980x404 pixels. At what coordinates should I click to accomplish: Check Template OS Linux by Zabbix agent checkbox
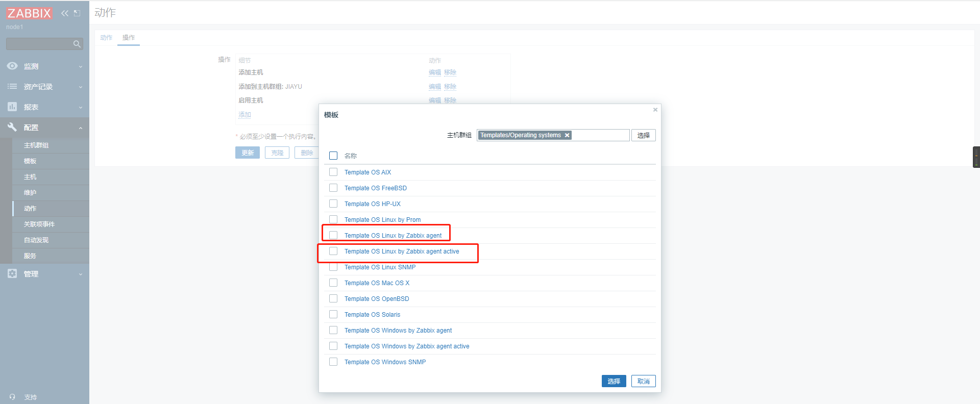tap(333, 235)
